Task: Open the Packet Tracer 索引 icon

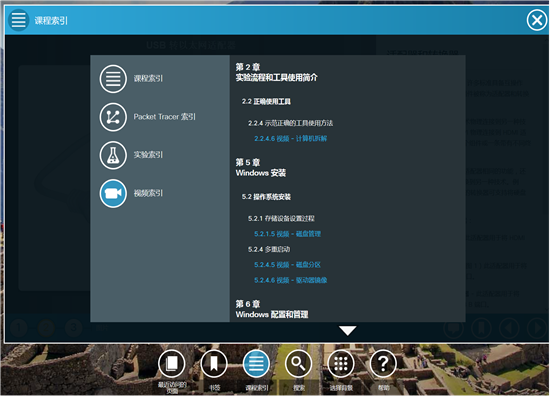Action: pyautogui.click(x=113, y=117)
